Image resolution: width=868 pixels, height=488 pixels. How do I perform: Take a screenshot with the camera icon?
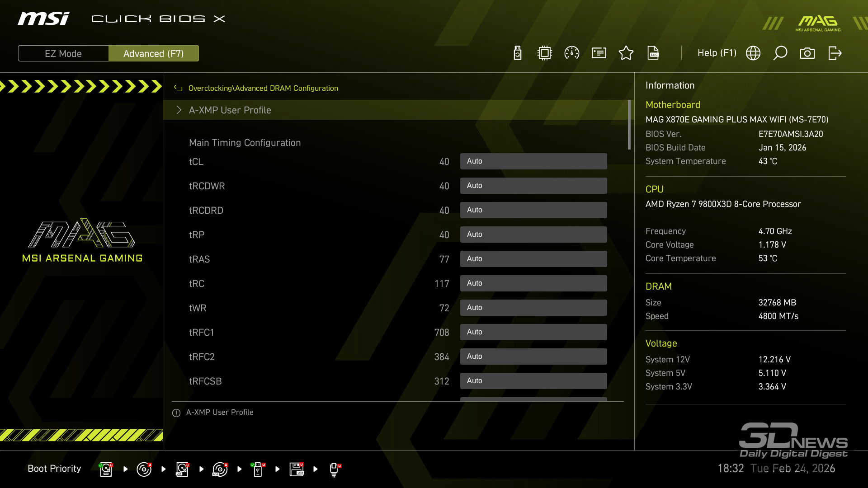click(807, 53)
